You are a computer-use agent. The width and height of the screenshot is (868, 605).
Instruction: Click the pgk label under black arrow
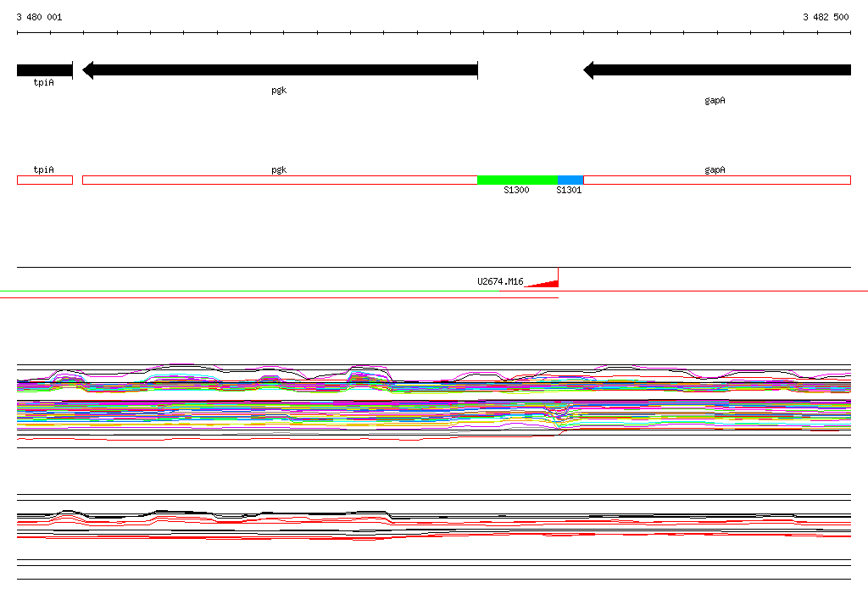[x=279, y=90]
